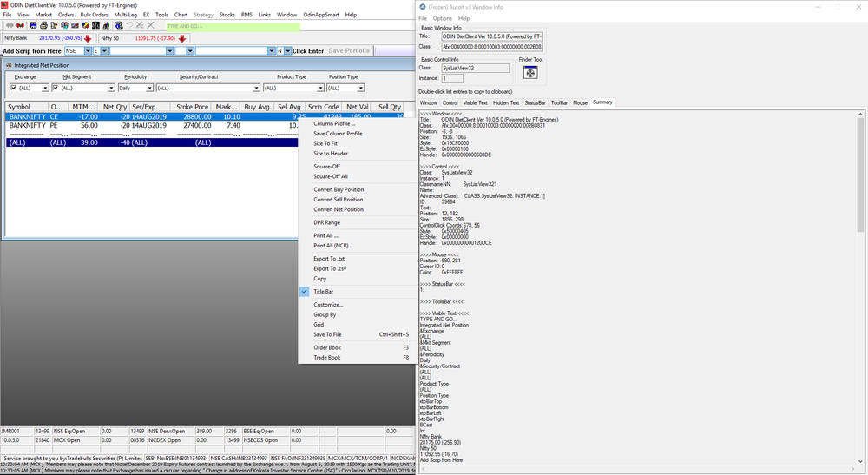Open the OdinAppSmart menu
The width and height of the screenshot is (868, 475).
coord(321,15)
